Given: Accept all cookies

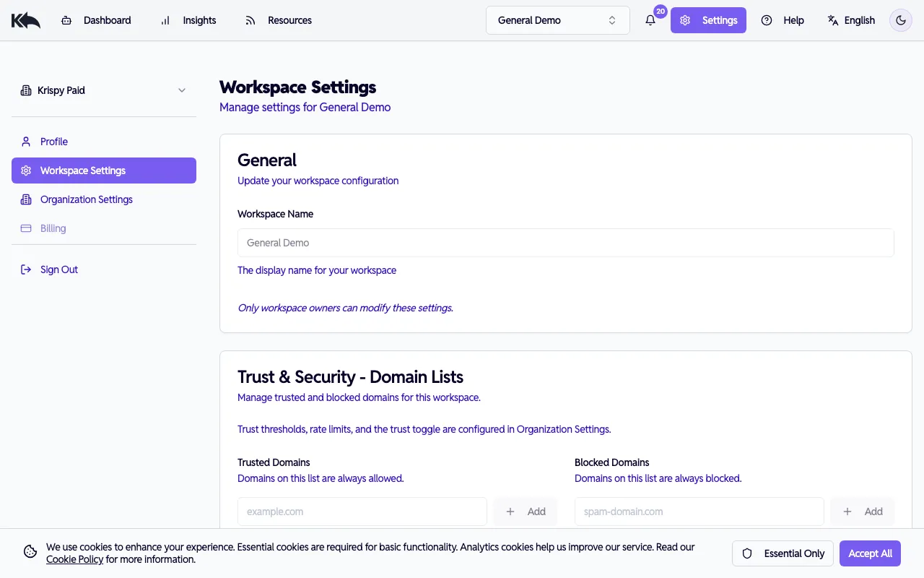Looking at the screenshot, I should (x=870, y=553).
